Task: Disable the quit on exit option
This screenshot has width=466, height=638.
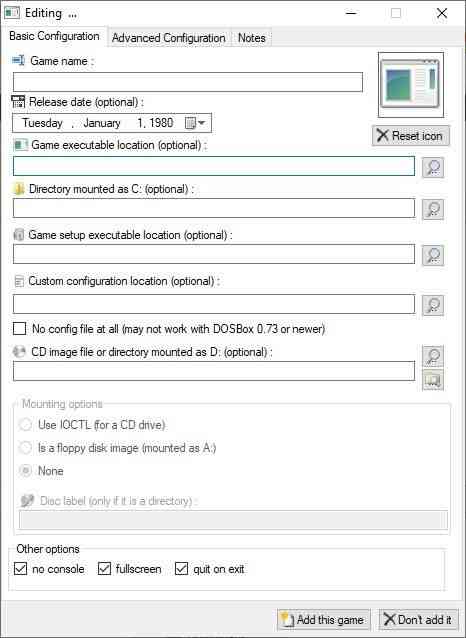Action: [182, 568]
